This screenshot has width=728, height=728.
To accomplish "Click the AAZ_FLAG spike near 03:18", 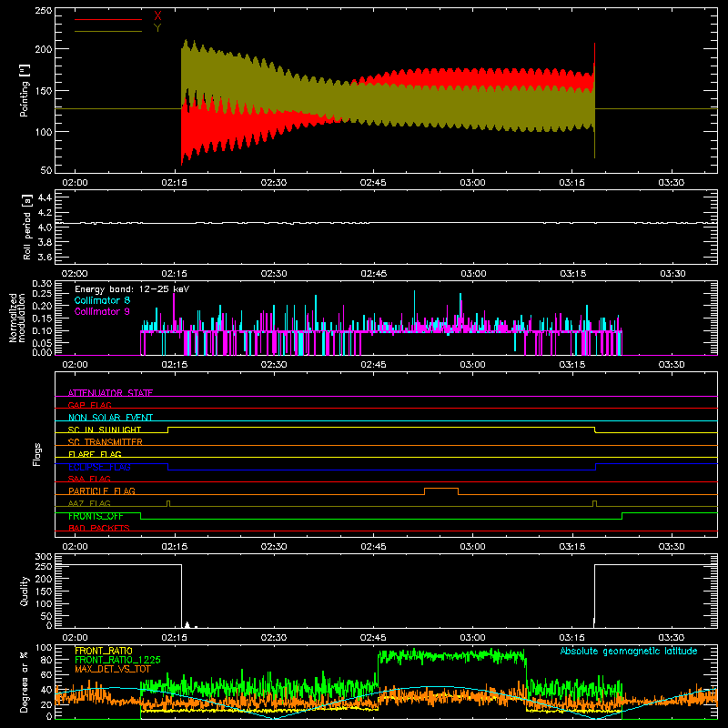I will [x=595, y=503].
